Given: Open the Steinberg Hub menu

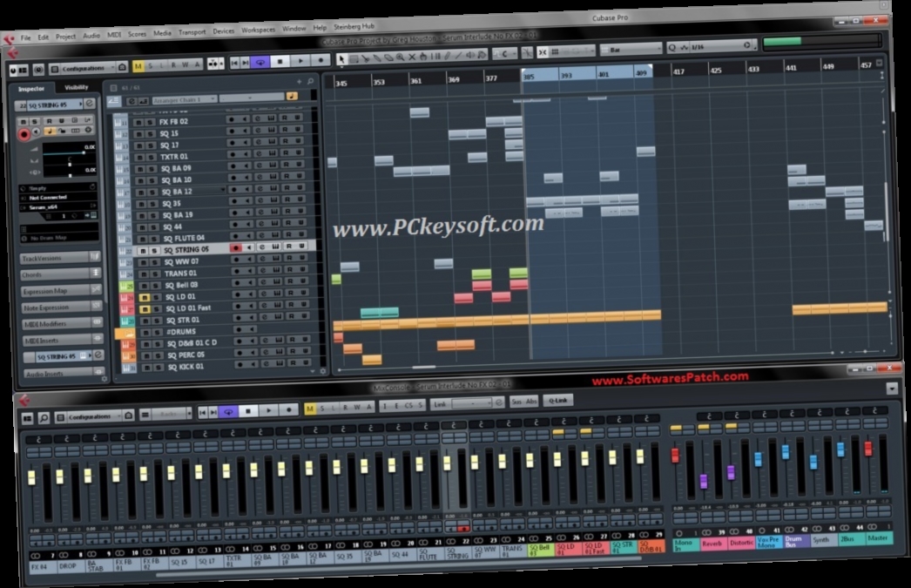Looking at the screenshot, I should (x=354, y=27).
